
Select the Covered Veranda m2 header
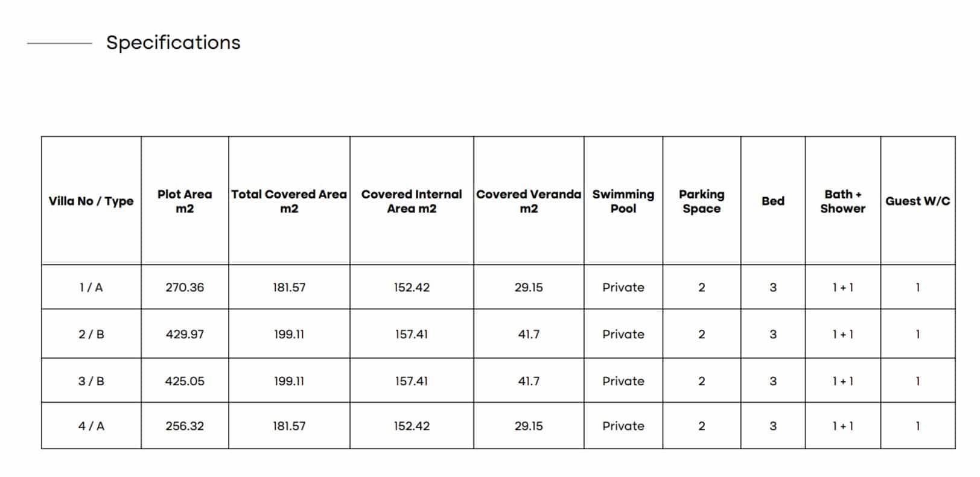point(529,201)
